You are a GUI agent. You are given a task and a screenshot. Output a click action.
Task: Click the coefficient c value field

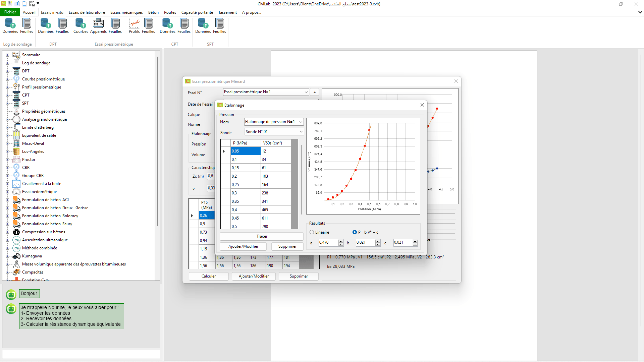403,243
